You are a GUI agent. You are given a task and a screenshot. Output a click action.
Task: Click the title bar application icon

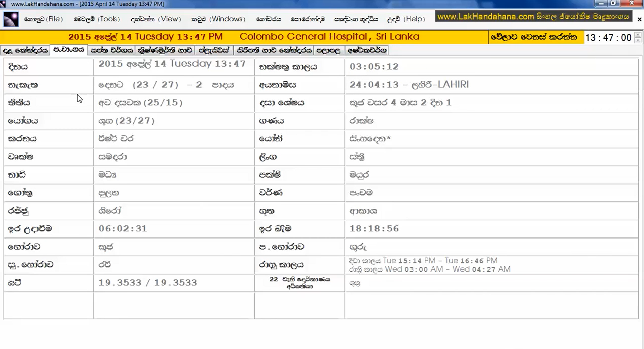click(x=3, y=4)
